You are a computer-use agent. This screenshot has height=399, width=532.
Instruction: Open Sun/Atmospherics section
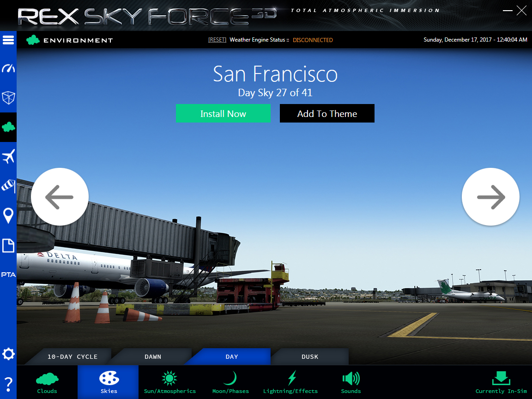169,383
